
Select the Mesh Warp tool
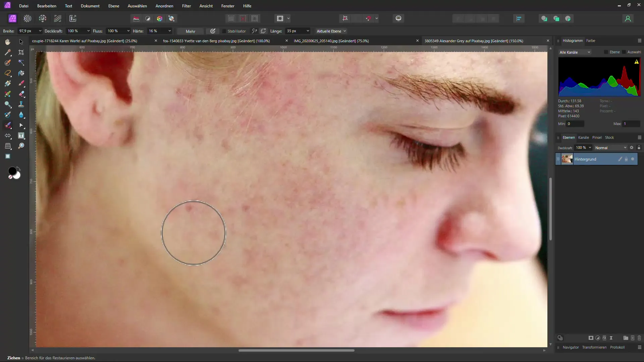(x=8, y=146)
